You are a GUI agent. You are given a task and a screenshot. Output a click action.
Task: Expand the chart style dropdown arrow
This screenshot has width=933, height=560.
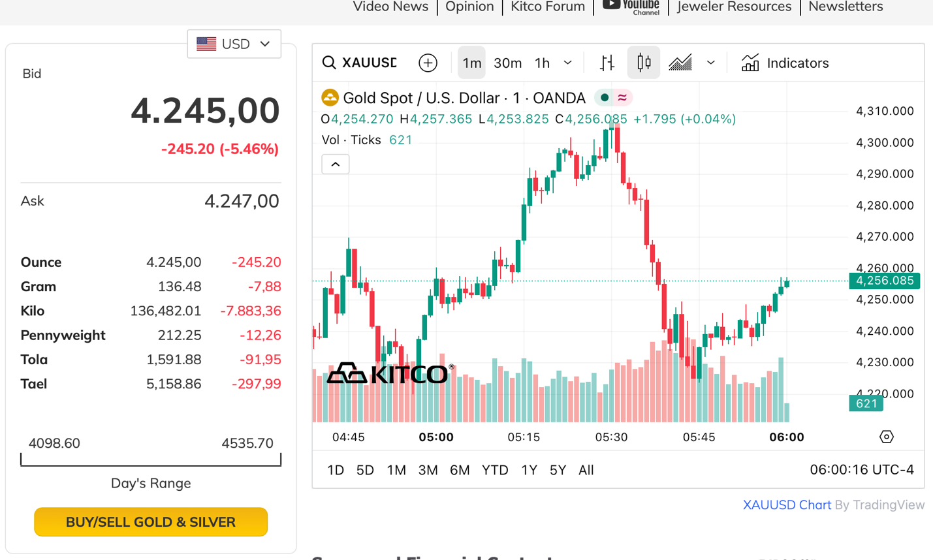710,63
